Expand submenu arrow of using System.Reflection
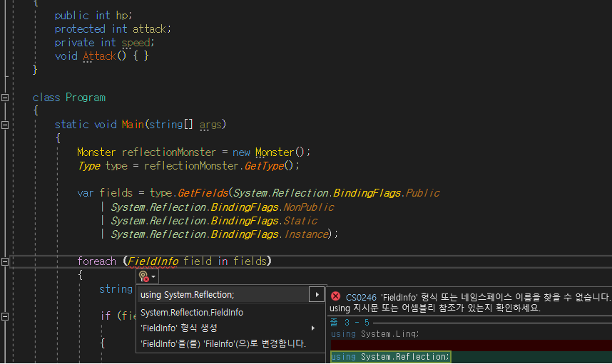Viewport: 612px width, 364px height. tap(317, 295)
